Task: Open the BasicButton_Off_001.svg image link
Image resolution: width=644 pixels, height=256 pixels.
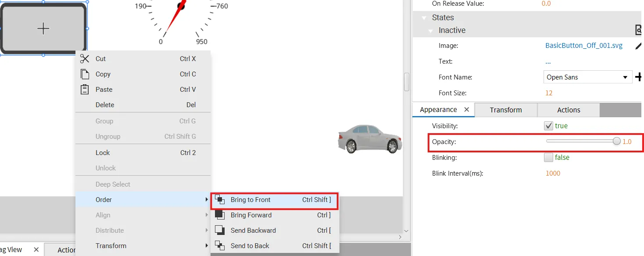Action: point(583,46)
